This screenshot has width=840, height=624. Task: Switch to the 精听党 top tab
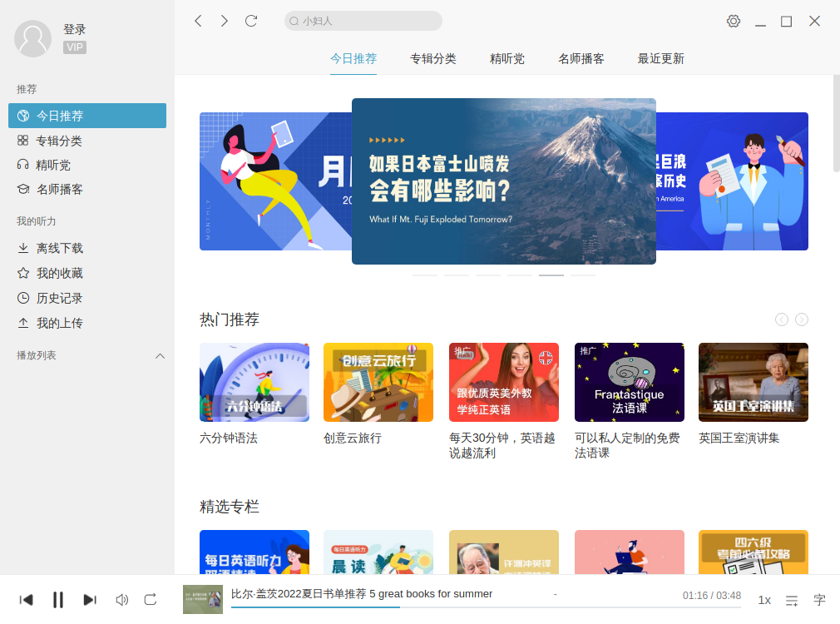point(506,58)
